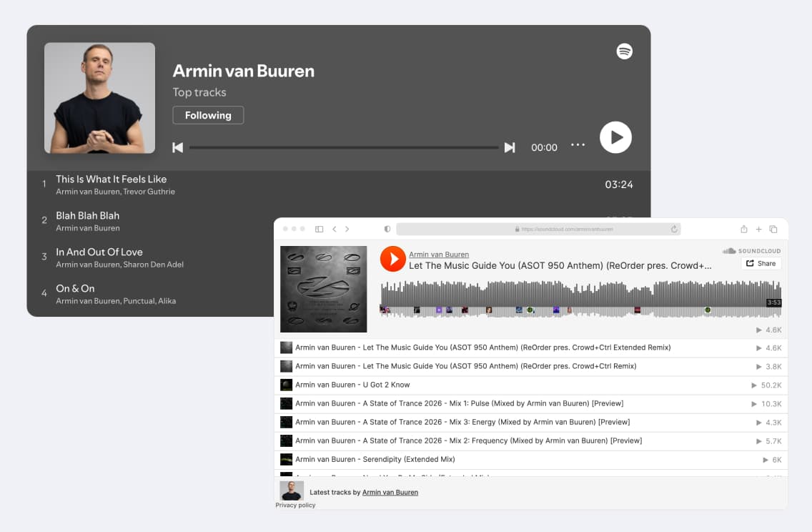Click the 00:00 elapsed time display
Image resolution: width=812 pixels, height=532 pixels.
point(544,147)
